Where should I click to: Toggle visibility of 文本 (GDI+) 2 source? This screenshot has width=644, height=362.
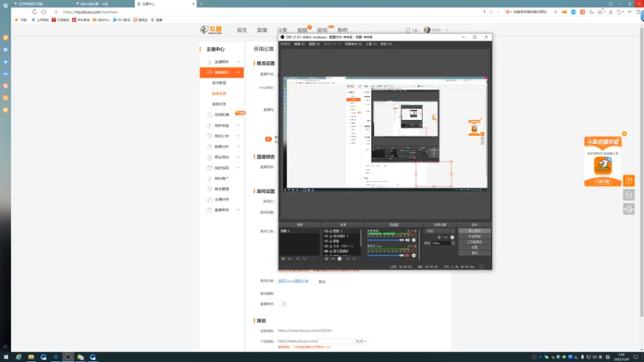(x=326, y=246)
